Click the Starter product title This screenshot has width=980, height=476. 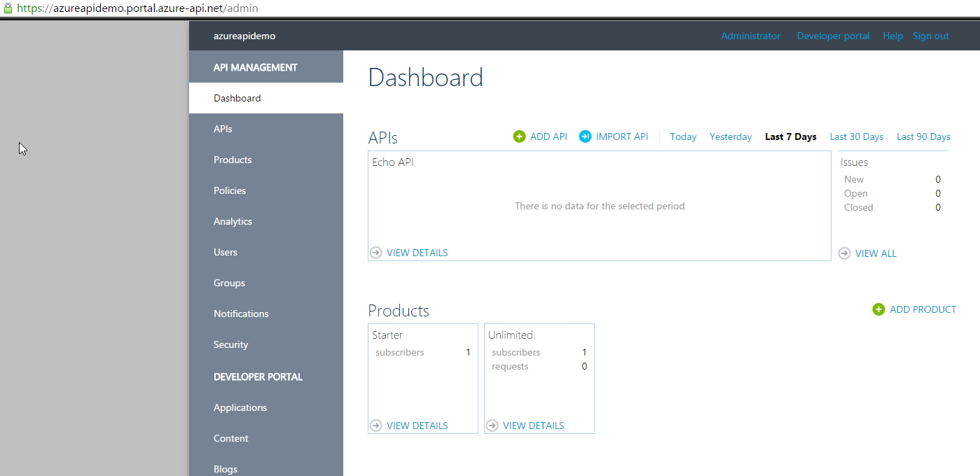(387, 335)
